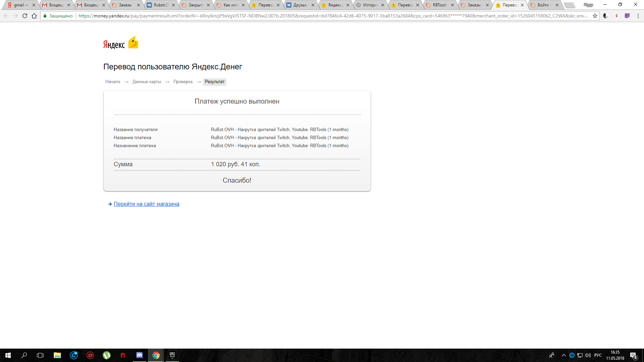
Task: Open Epic Games launcher in taskbar
Action: click(172, 355)
